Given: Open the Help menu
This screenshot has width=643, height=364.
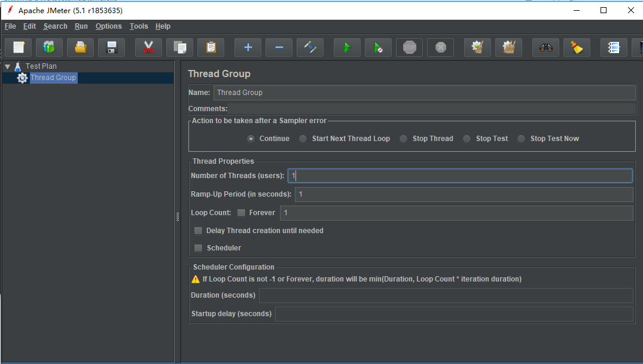Looking at the screenshot, I should point(163,26).
